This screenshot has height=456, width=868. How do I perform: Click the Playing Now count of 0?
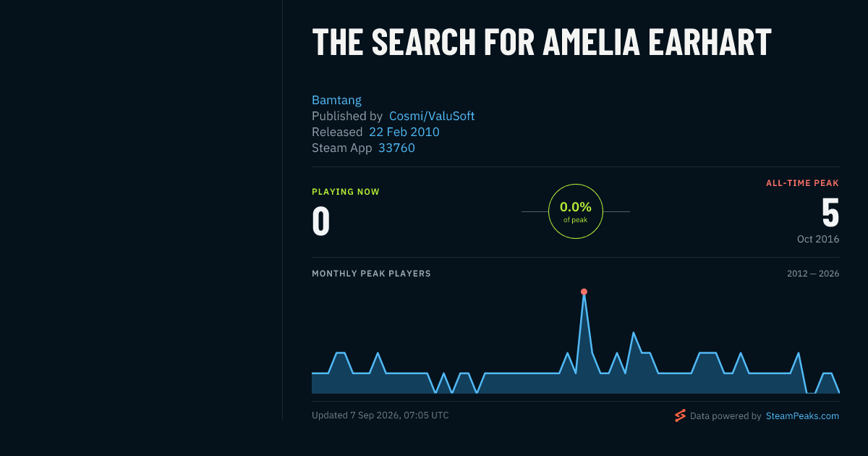[x=321, y=221]
